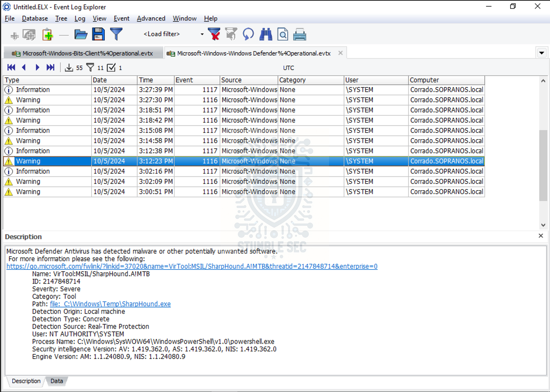The height and width of the screenshot is (392, 550).
Task: Sort by Source column header
Action: click(249, 80)
